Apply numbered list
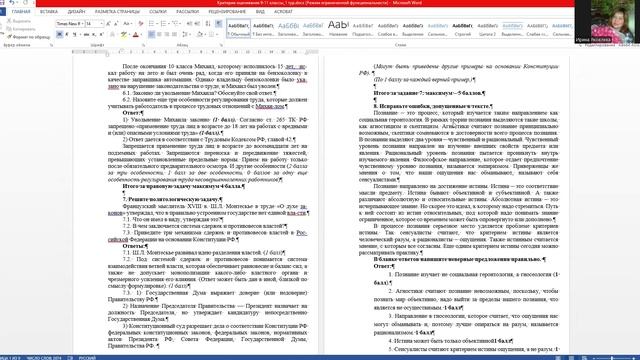640x360 pixels. click(164, 23)
